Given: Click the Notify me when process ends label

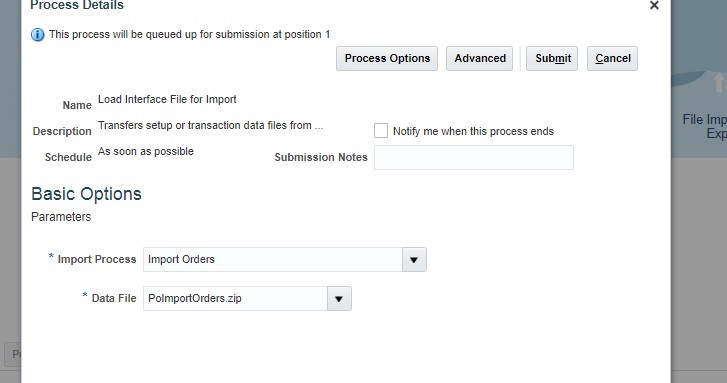Looking at the screenshot, I should click(x=473, y=131).
